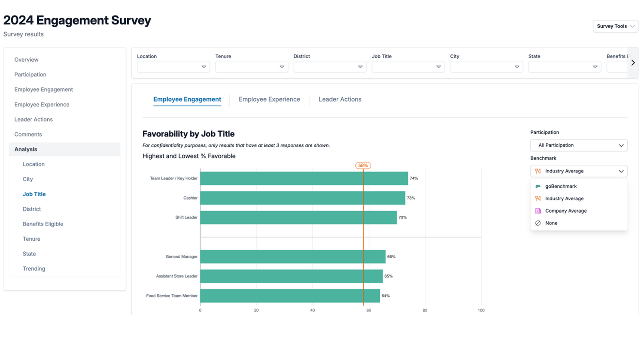Expand the Tenure filter dropdown

251,66
